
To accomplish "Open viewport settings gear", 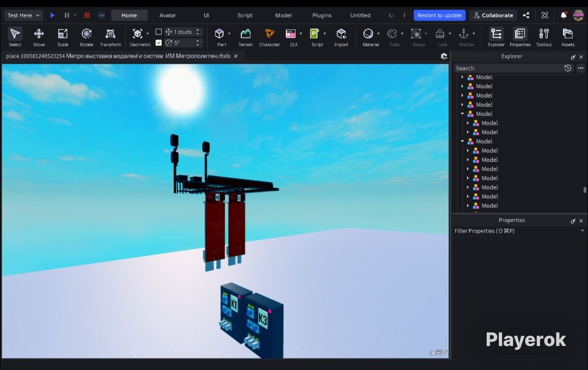I will [x=444, y=56].
